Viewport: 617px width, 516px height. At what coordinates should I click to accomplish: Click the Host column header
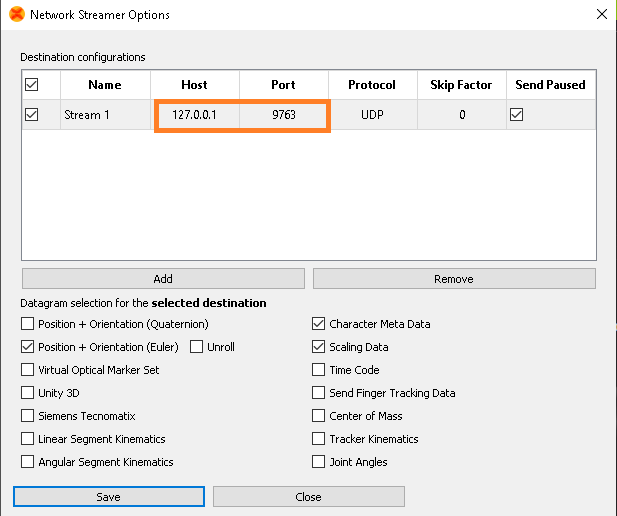pos(195,85)
